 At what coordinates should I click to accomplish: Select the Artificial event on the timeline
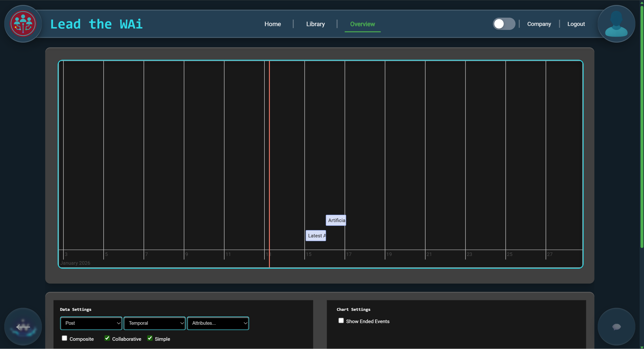[x=336, y=220]
